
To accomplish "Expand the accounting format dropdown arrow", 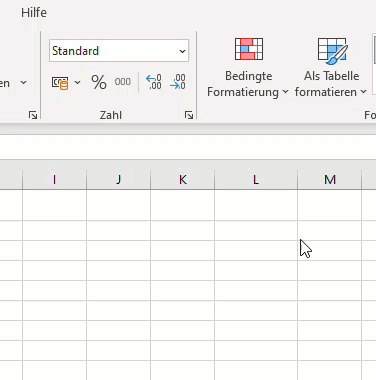I will [77, 82].
